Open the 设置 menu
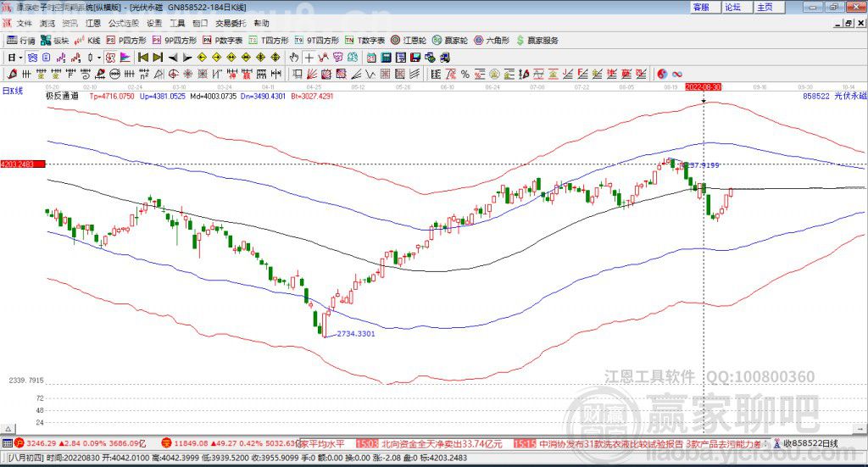 [x=154, y=23]
